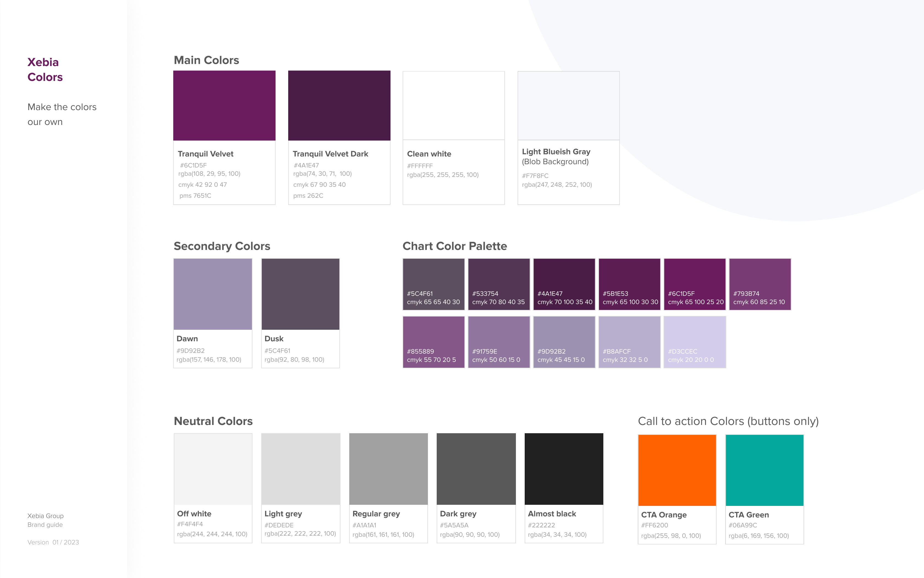The image size is (924, 578).
Task: Select the '#FF6200' hex code
Action: [x=654, y=525]
